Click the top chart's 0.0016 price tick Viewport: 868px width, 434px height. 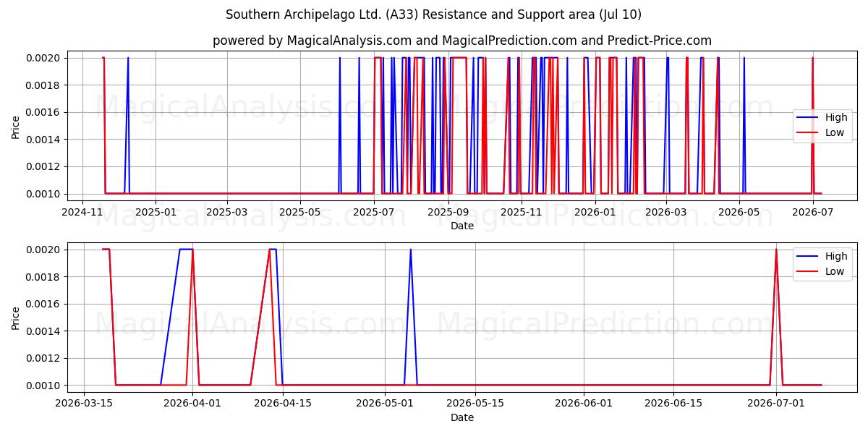coord(43,112)
